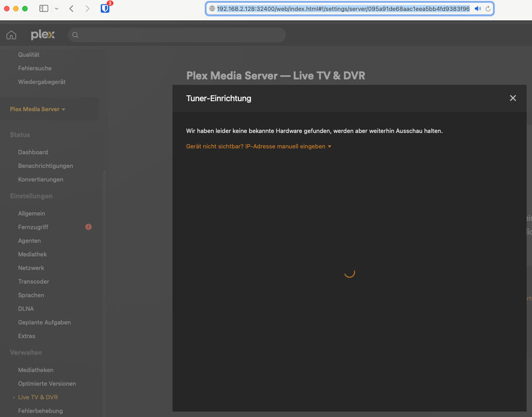Open Netzwerk settings
The image size is (532, 417).
pos(31,268)
